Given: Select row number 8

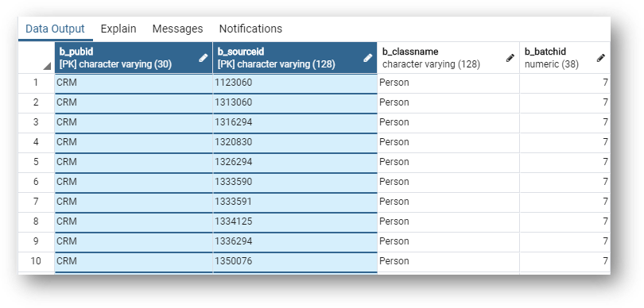Looking at the screenshot, I should [36, 221].
